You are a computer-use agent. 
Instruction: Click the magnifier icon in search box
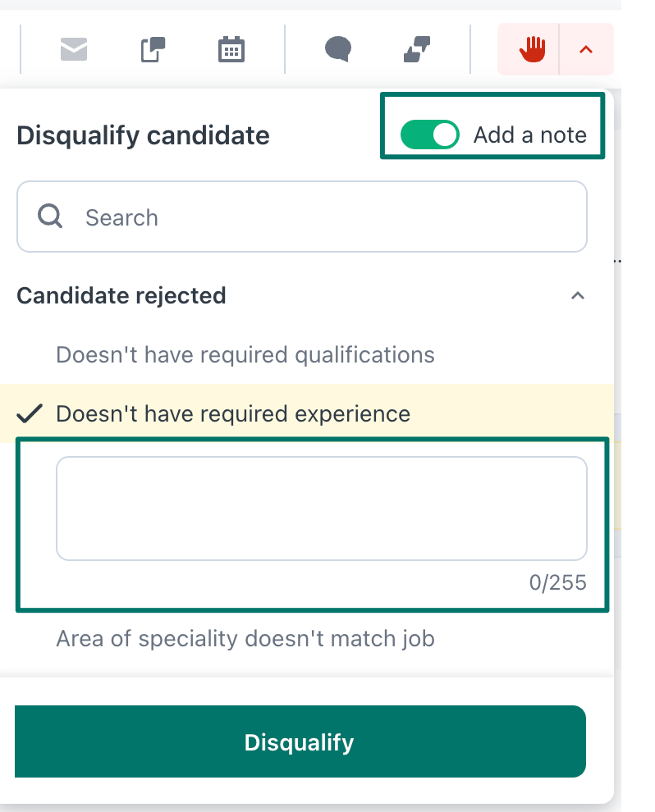click(51, 217)
